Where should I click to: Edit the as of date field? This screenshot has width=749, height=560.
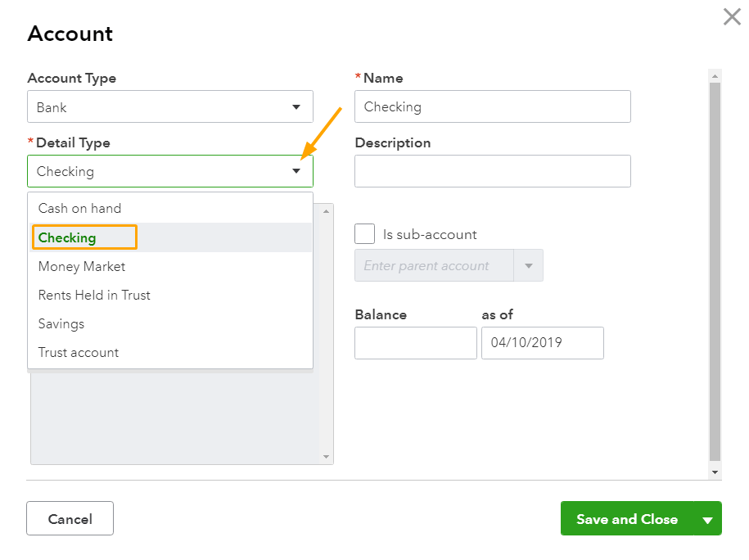click(542, 343)
